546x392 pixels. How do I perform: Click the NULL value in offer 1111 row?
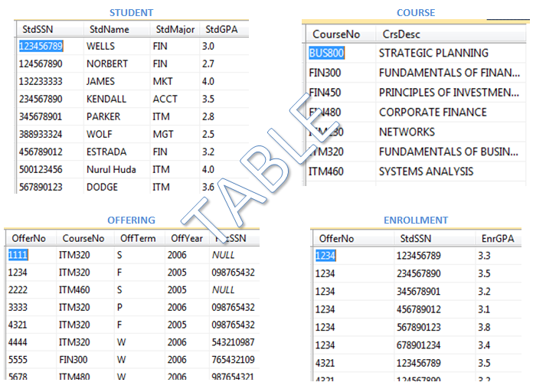click(x=223, y=255)
